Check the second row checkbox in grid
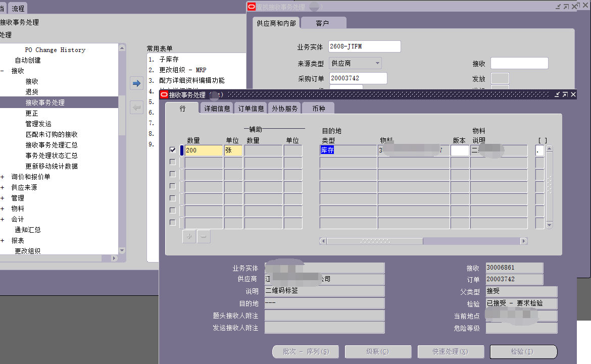The width and height of the screenshot is (591, 364). pyautogui.click(x=173, y=162)
